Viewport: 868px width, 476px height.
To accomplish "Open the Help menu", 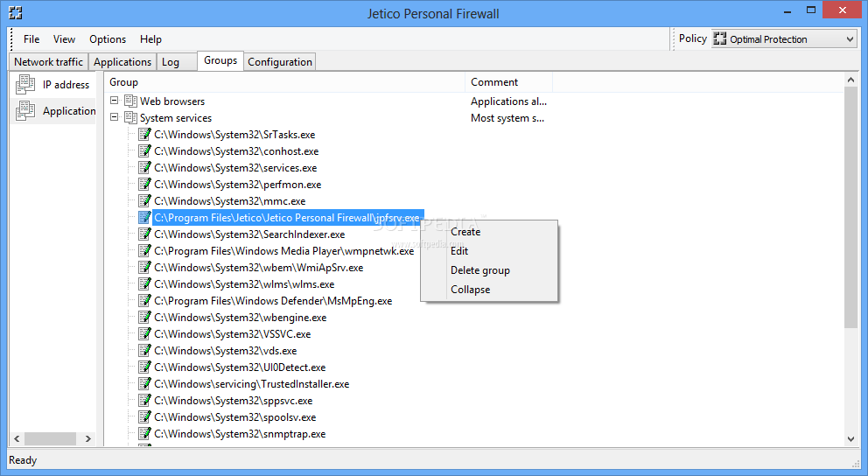I will 150,39.
